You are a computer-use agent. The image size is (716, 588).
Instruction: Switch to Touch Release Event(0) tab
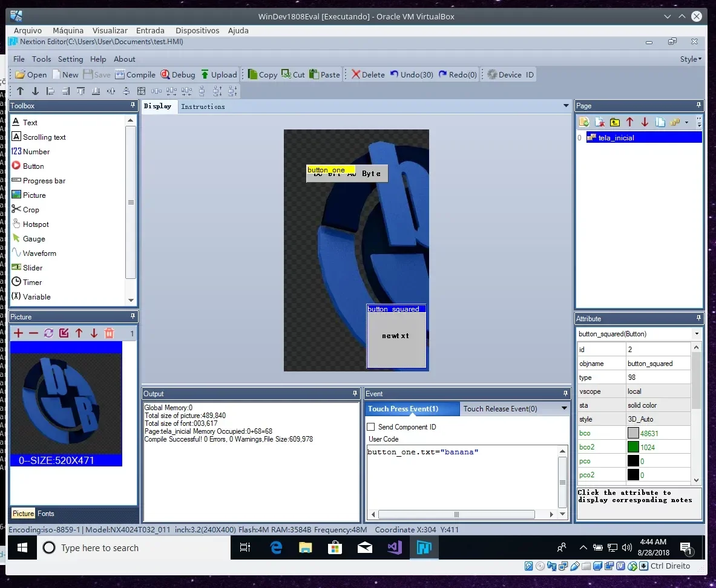coord(500,408)
